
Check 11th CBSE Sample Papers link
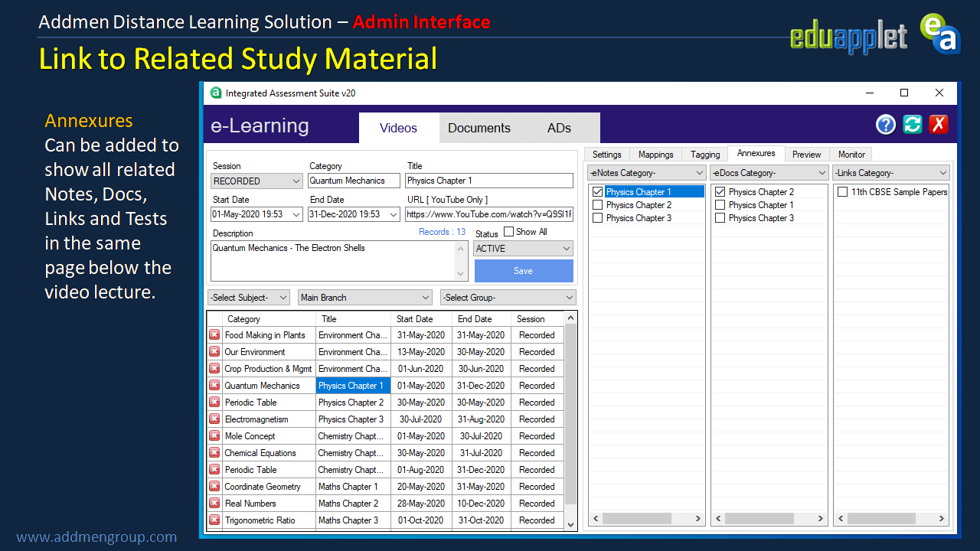click(843, 192)
